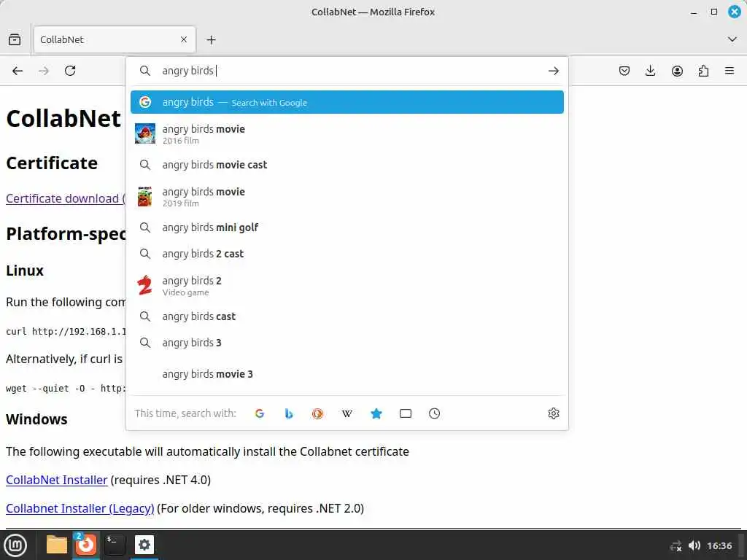
Task: Select 'angry birds 2 cast' suggestion
Action: [x=347, y=254]
